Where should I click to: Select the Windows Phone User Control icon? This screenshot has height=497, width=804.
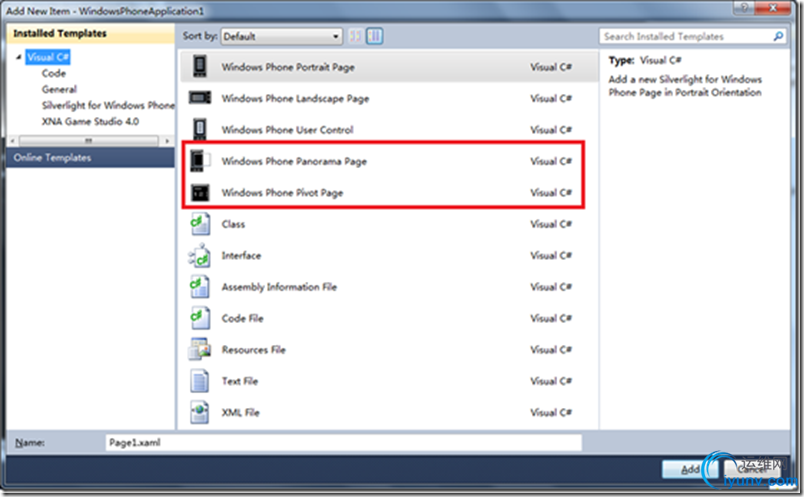[199, 129]
